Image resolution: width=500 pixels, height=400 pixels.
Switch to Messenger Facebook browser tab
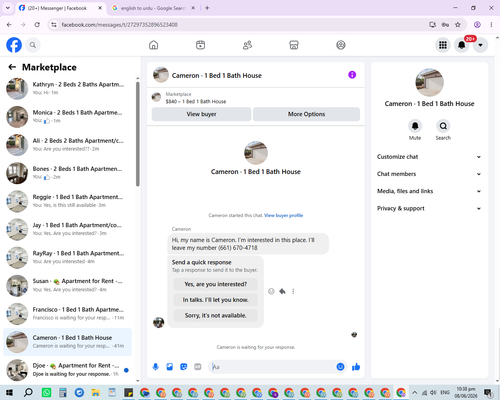coord(61,8)
